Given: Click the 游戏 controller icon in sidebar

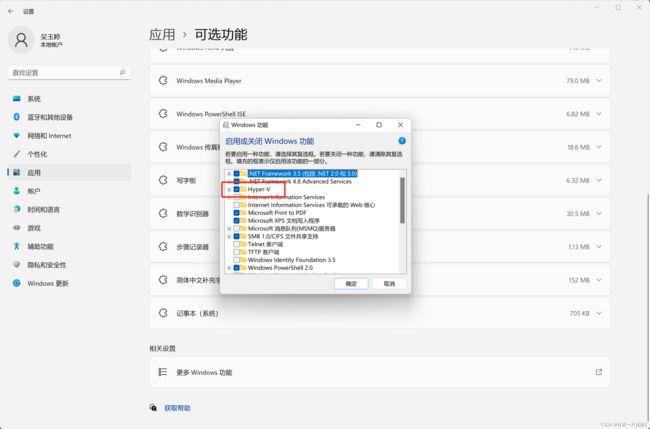Looking at the screenshot, I should (x=17, y=228).
